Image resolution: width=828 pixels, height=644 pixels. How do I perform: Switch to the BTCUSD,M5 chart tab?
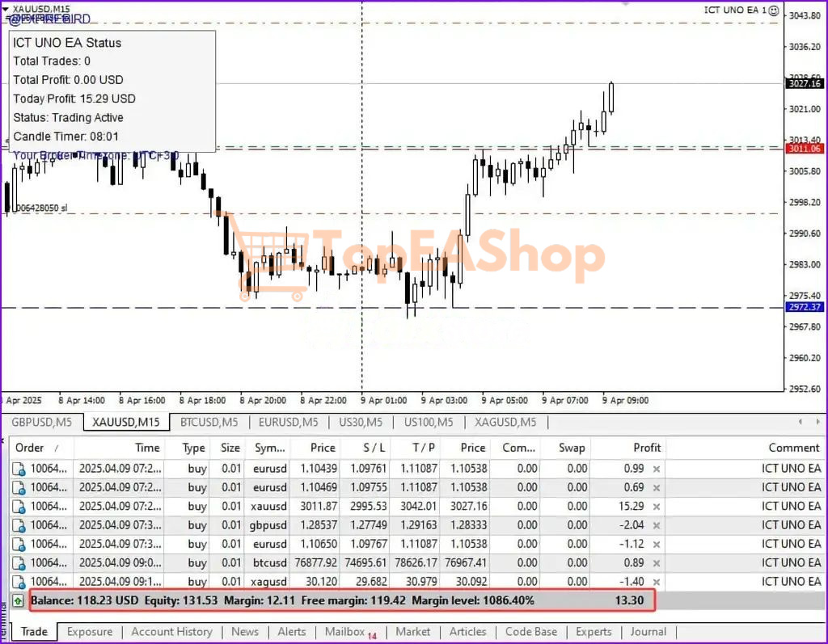click(209, 421)
